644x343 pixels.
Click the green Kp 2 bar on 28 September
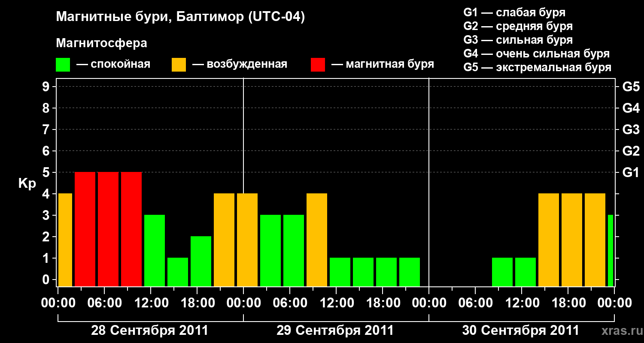pos(201,262)
